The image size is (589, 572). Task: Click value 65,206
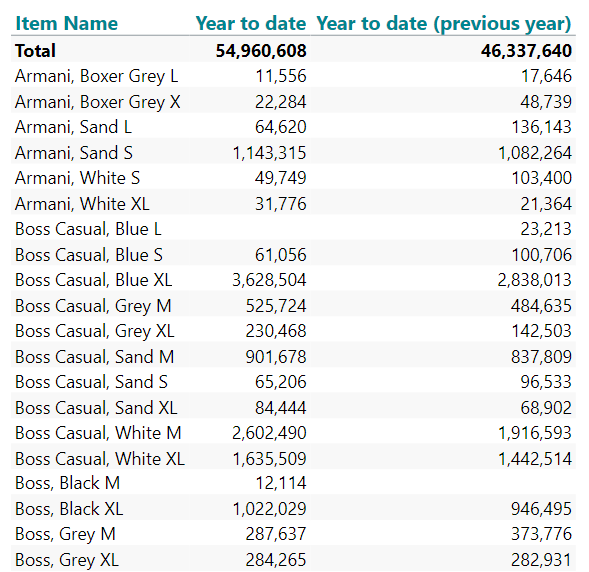pyautogui.click(x=281, y=382)
